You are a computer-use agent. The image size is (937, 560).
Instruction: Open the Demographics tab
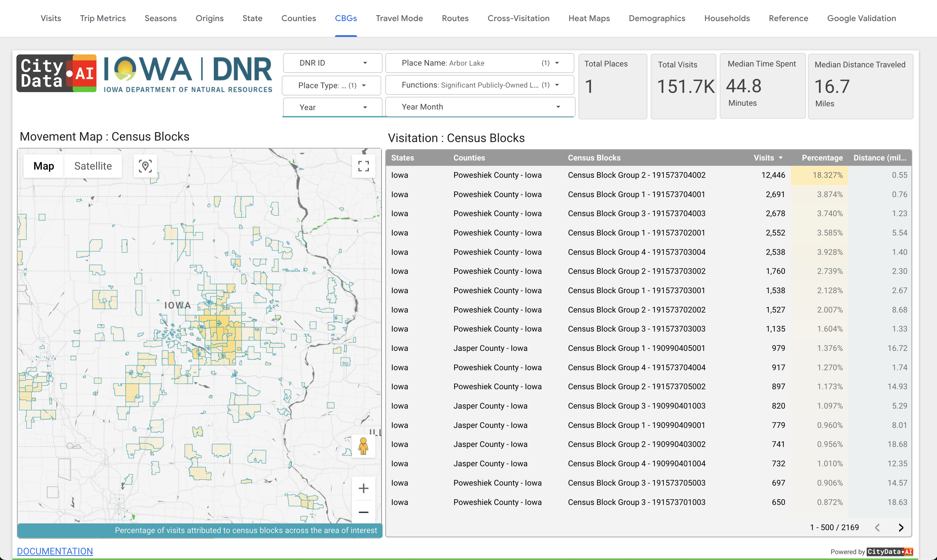coord(657,18)
